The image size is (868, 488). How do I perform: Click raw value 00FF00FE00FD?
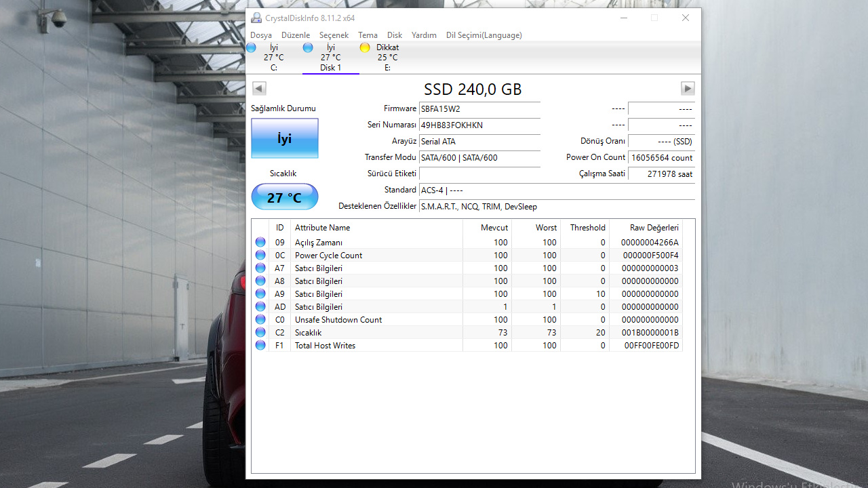click(x=652, y=346)
